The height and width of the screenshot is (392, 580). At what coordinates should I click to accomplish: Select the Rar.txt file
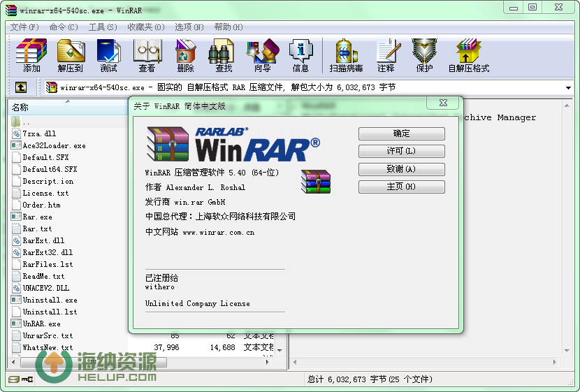point(37,228)
